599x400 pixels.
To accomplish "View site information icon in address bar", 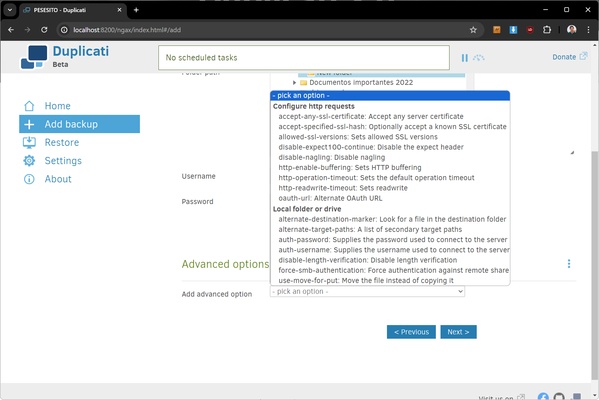I will pyautogui.click(x=64, y=30).
